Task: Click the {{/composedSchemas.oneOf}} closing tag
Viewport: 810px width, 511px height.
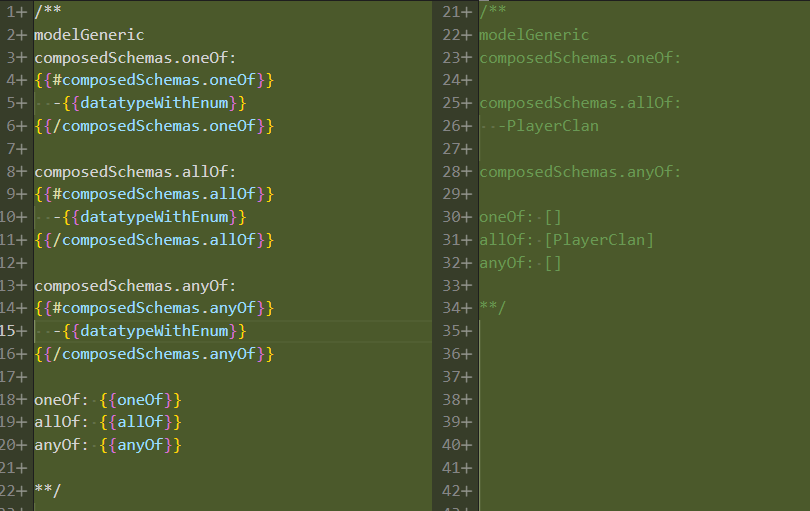Action: point(154,126)
